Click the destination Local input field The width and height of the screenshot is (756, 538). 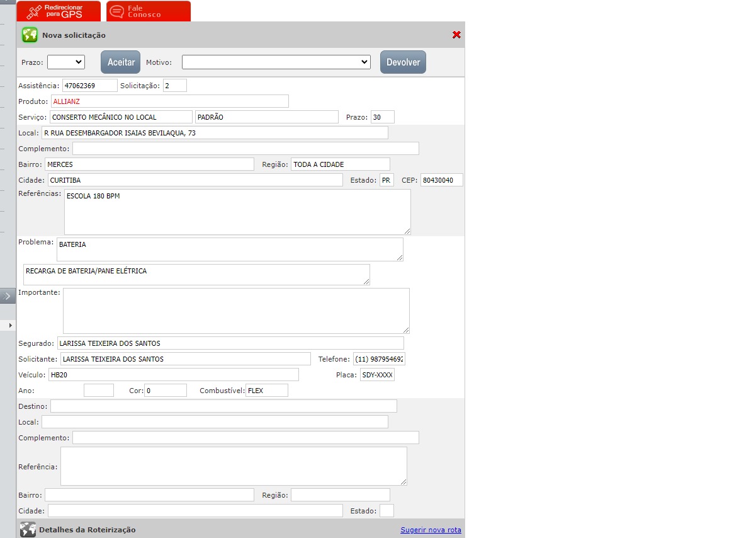point(215,421)
